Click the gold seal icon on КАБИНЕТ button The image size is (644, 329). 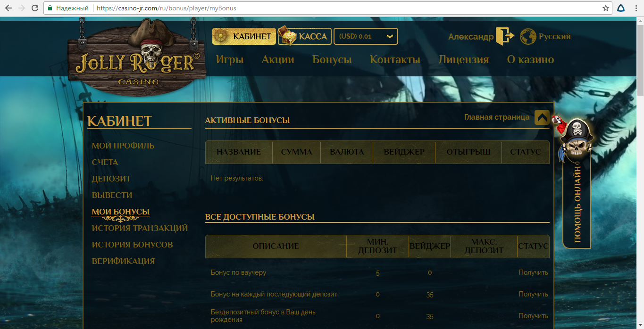pyautogui.click(x=220, y=36)
